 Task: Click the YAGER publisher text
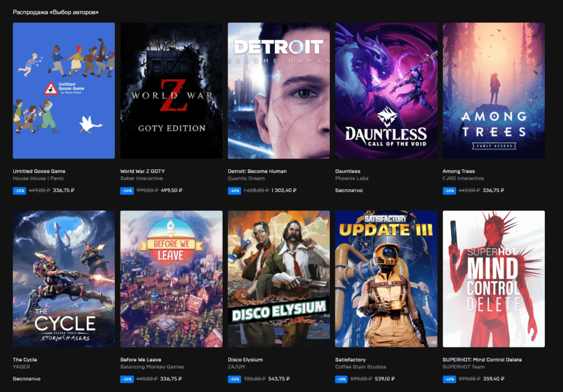click(21, 367)
